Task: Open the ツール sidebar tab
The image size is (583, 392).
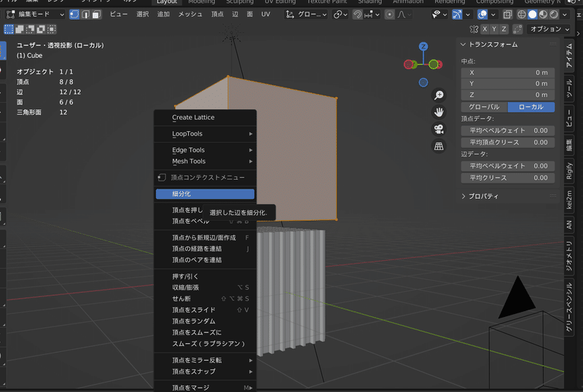Action: point(569,88)
